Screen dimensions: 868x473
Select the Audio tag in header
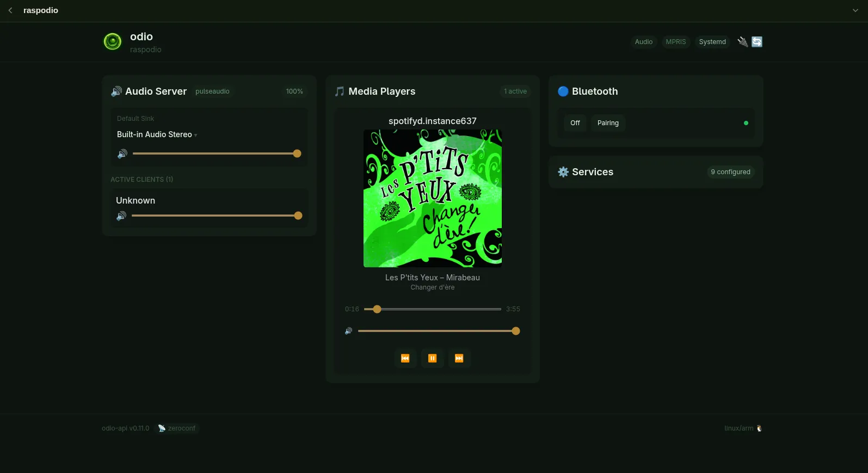(x=644, y=42)
